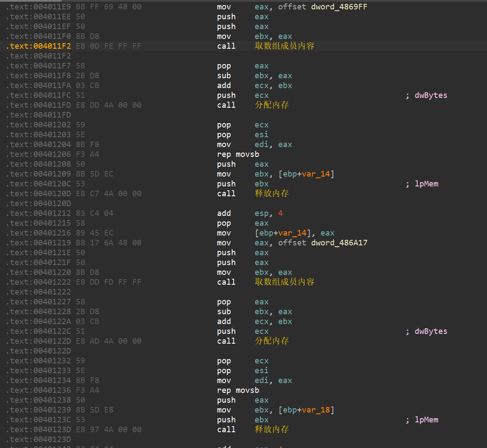Click 分配内存 function name at 0040122D
Viewport: 487px width, 448px height.
(272, 341)
